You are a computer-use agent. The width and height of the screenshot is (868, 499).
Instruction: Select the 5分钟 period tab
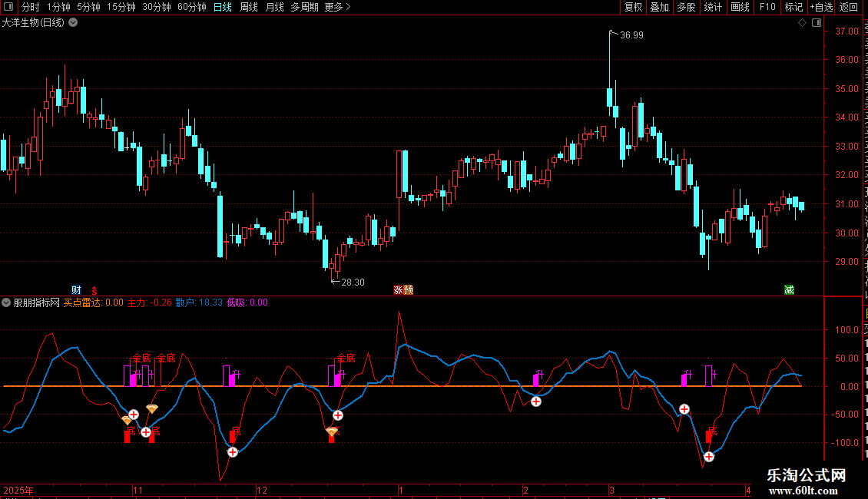pyautogui.click(x=88, y=7)
